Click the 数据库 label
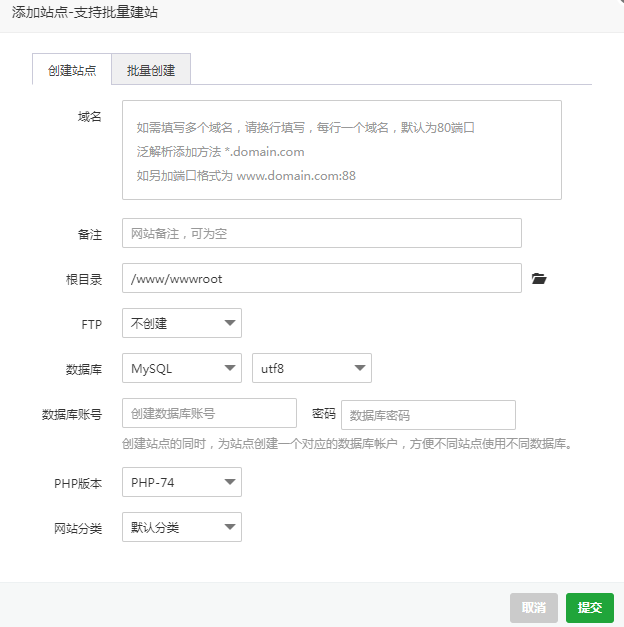Image resolution: width=624 pixels, height=627 pixels. pos(84,369)
